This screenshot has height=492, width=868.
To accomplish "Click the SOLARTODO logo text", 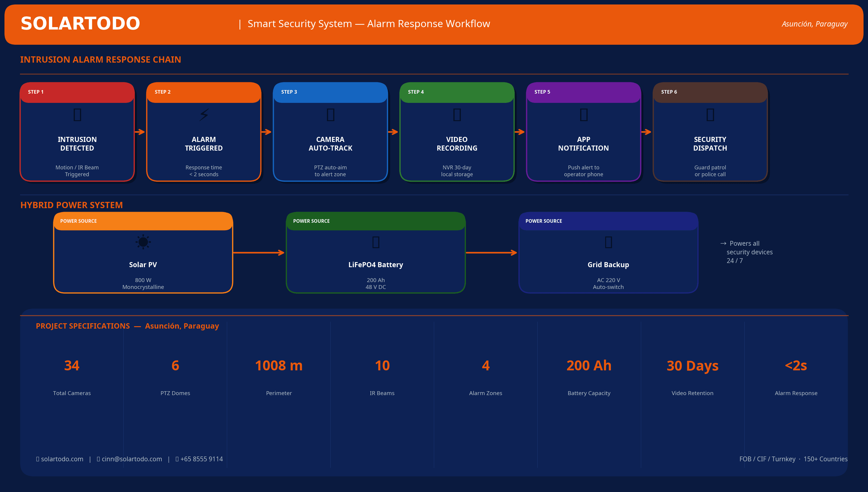I will 80,24.
